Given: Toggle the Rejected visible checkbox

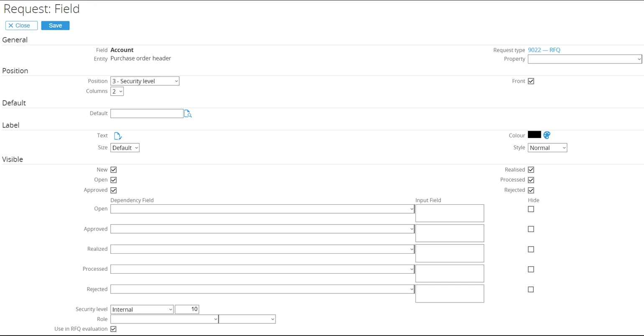Looking at the screenshot, I should [x=531, y=190].
